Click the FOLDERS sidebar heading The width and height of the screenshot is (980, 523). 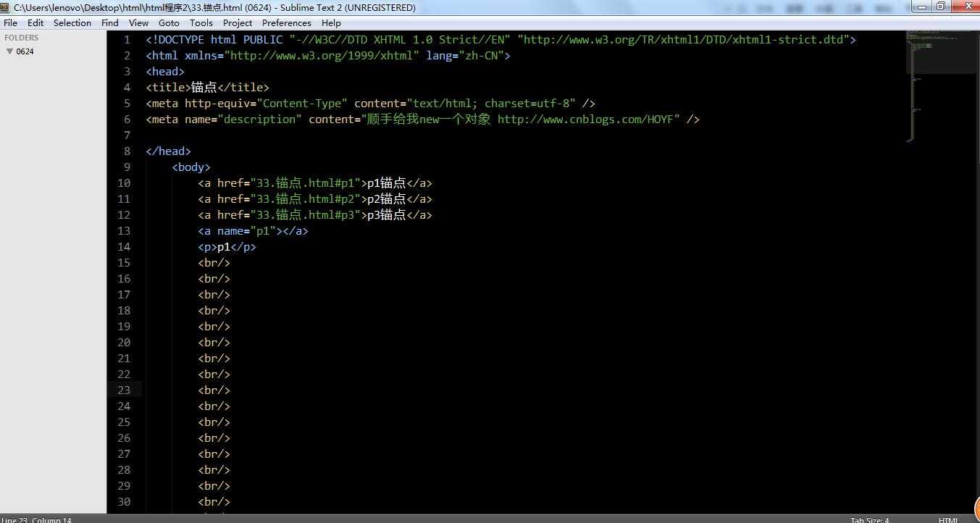pos(22,38)
